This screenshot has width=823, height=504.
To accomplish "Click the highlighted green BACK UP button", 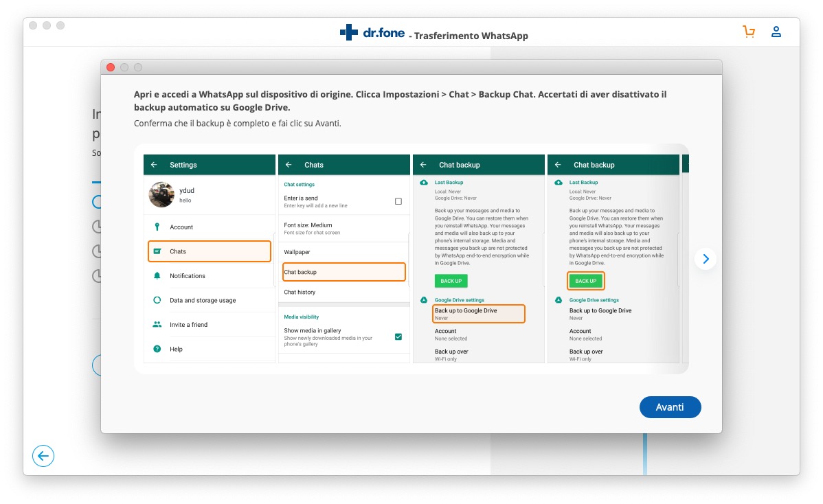I will tap(585, 281).
